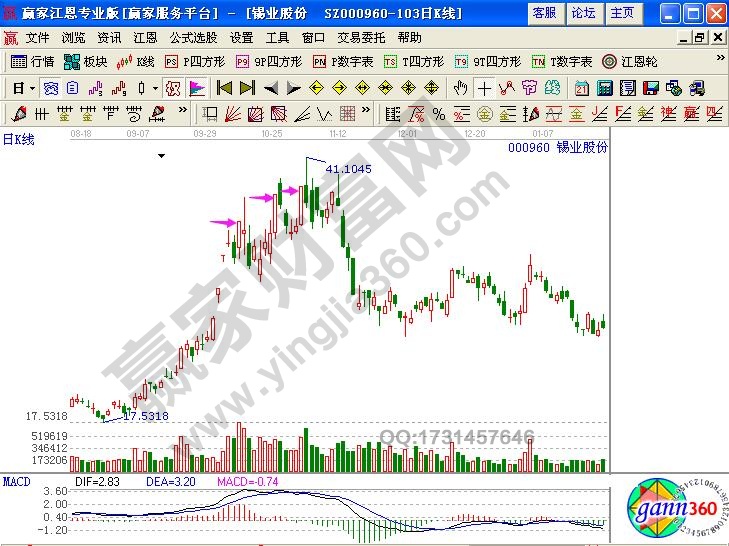Open the dropdown arrow beside the bar-type icon
Image resolution: width=729 pixels, height=546 pixels.
(x=155, y=87)
